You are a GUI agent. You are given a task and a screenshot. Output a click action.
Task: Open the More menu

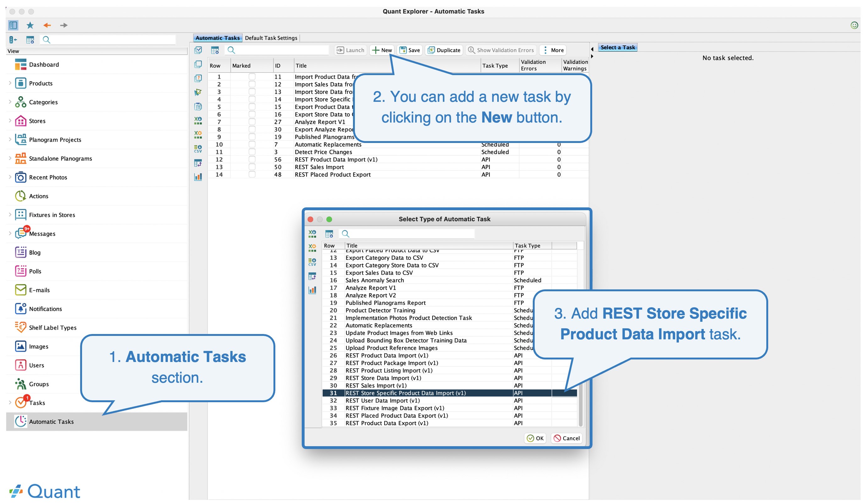[553, 50]
